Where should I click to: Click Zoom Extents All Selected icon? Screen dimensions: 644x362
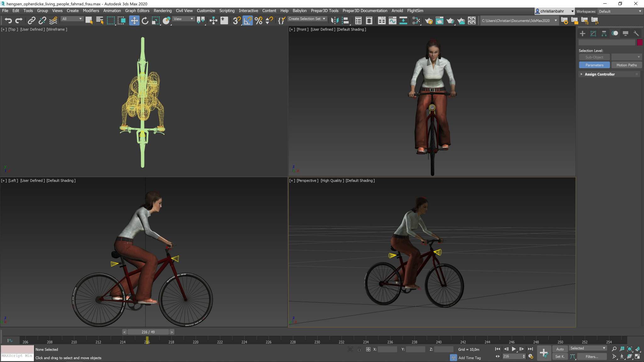click(x=637, y=349)
